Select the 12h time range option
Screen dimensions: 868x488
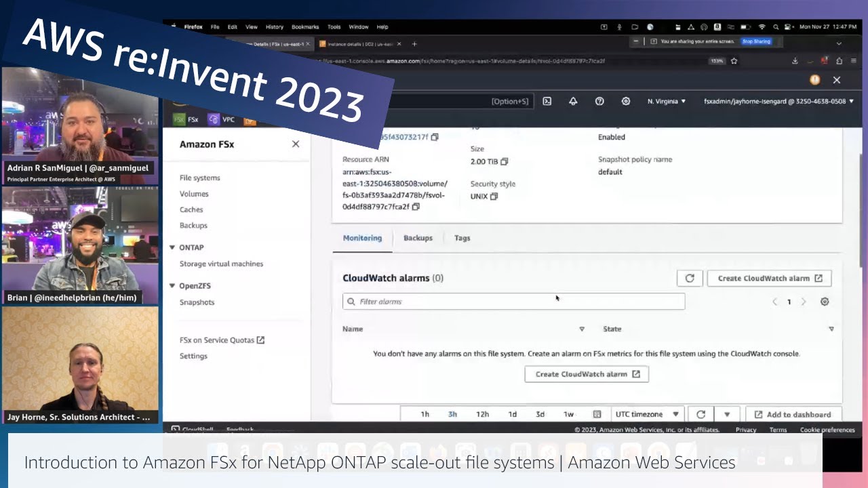tap(482, 414)
